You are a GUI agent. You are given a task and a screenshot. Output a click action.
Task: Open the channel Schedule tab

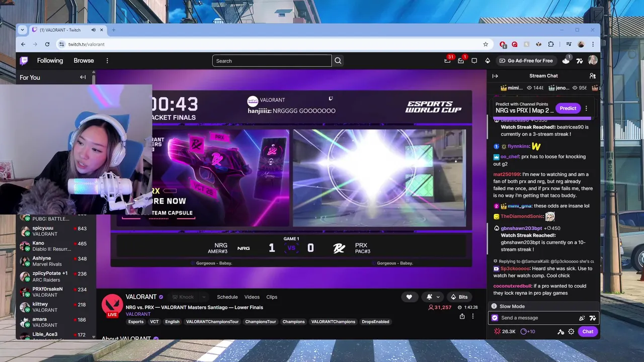(x=227, y=297)
